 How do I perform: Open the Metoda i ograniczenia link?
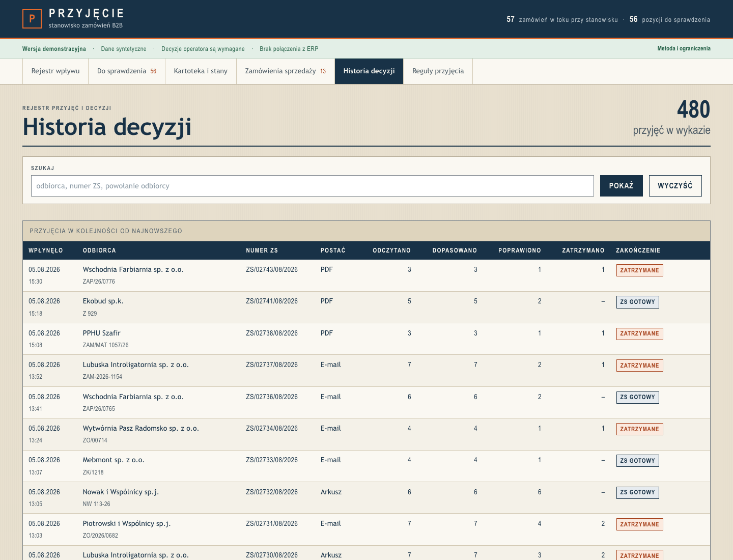(684, 49)
